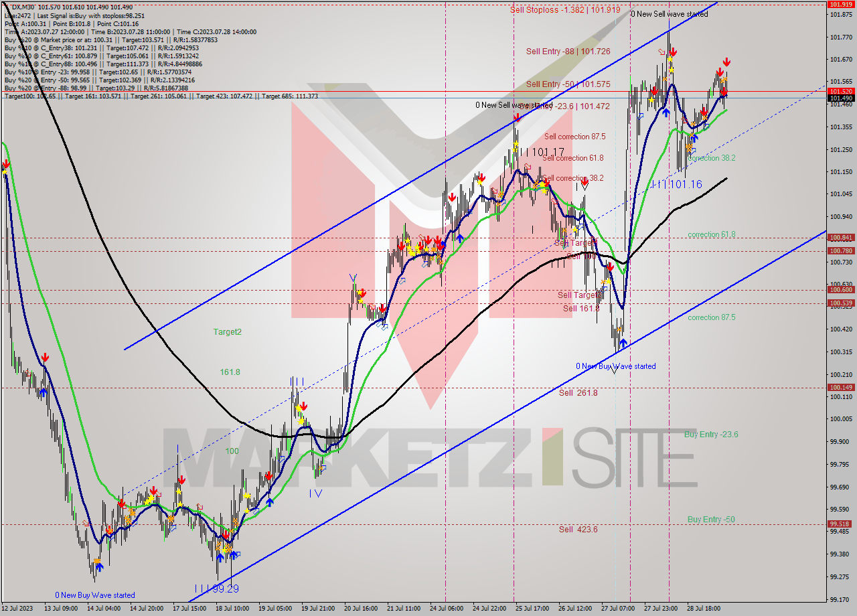Click the '27 Jul 23:00' time label

click(661, 609)
